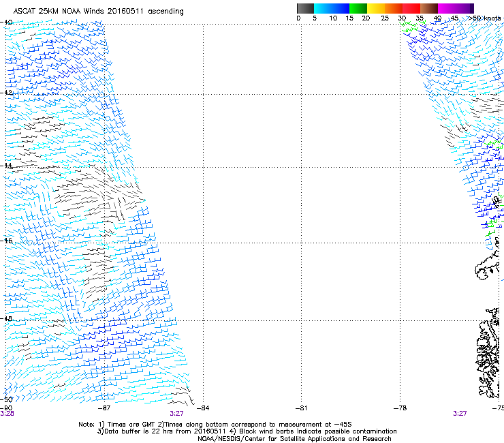Click the -48 latitude label

(6, 318)
